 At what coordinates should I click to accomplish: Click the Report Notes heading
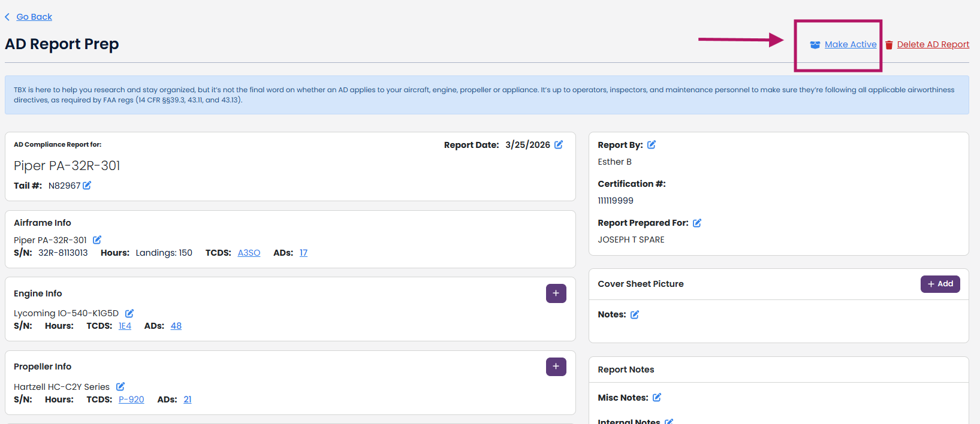pos(626,370)
